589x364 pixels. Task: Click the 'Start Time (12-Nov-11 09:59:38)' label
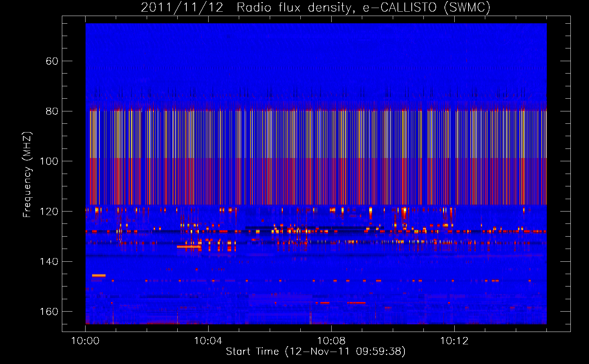pos(316,352)
